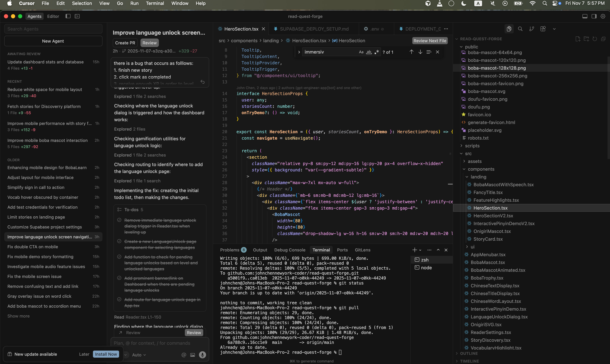This screenshot has width=610, height=364.
Task: Click the new terminal plus icon
Action: pos(414,250)
